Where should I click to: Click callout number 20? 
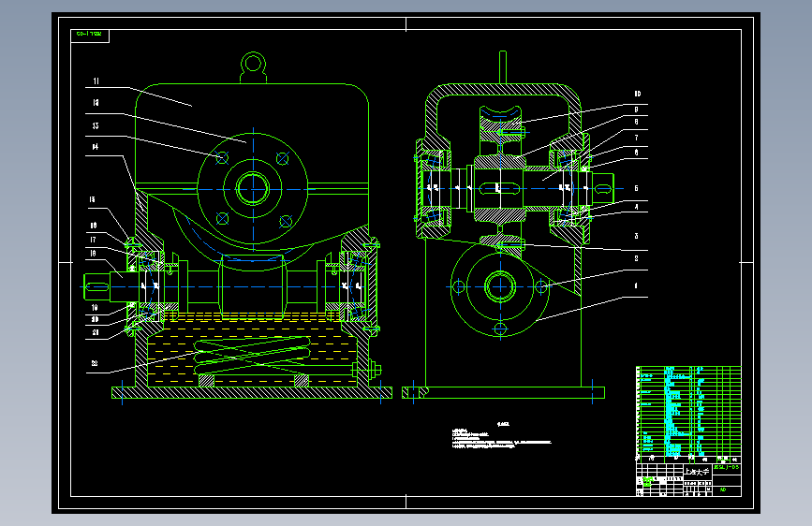(95, 320)
